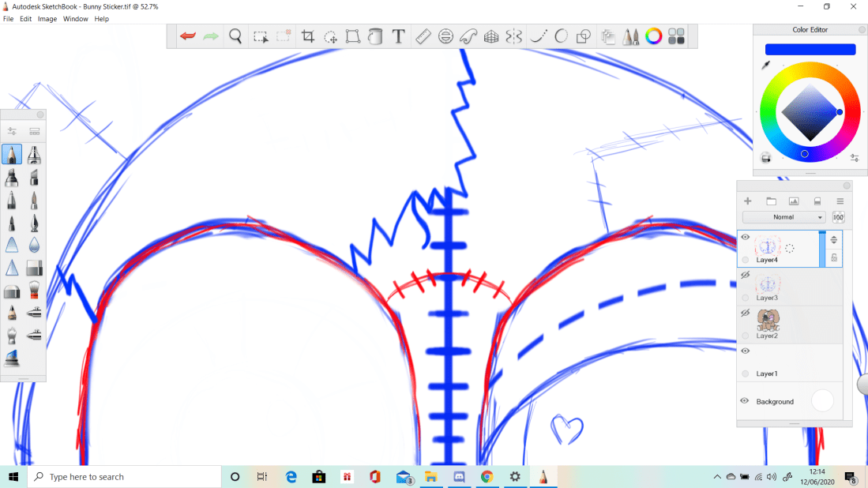
Task: Open the Windows Start menu
Action: [x=12, y=476]
